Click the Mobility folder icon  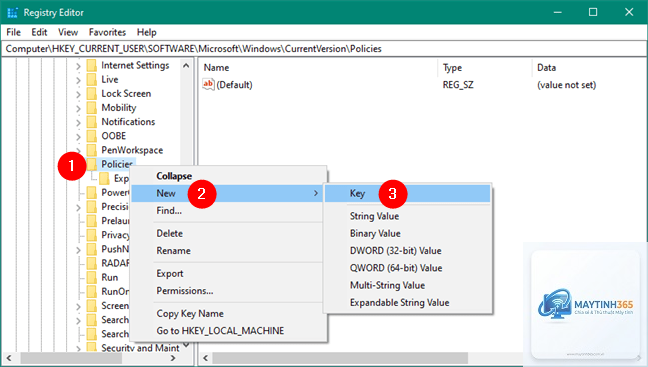click(x=92, y=107)
